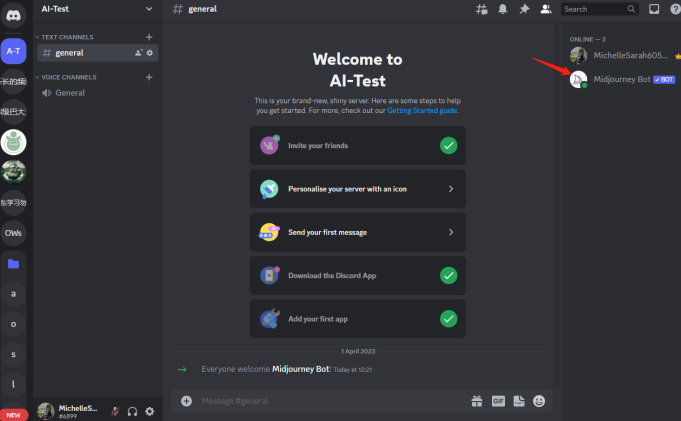The width and height of the screenshot is (681, 421).
Task: Open Send your first message step
Action: [358, 232]
